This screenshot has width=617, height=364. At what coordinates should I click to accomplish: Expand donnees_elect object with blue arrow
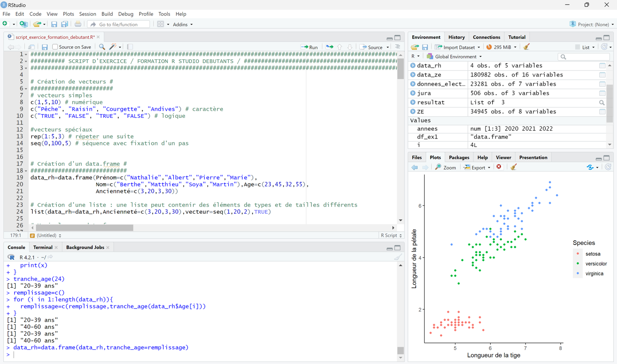pos(413,84)
